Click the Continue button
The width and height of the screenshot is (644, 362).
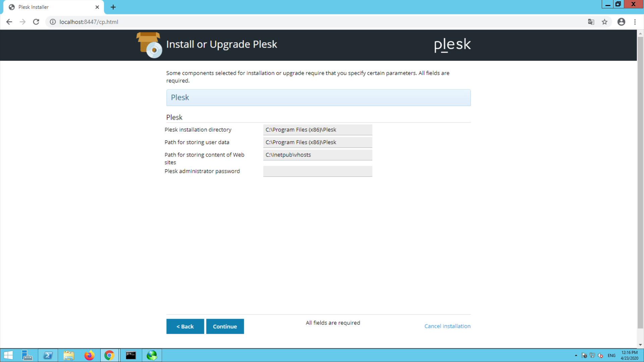point(225,326)
